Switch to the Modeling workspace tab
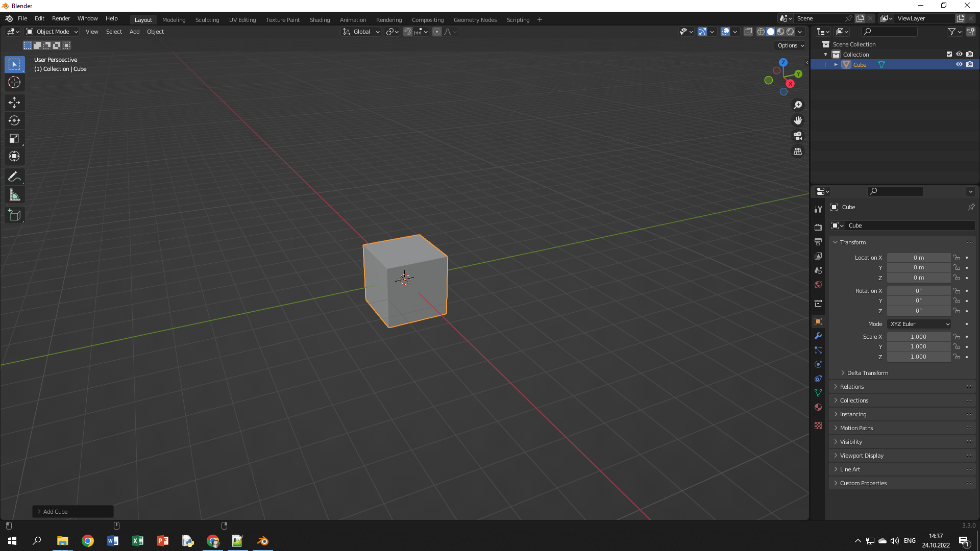The image size is (980, 551). [x=174, y=20]
